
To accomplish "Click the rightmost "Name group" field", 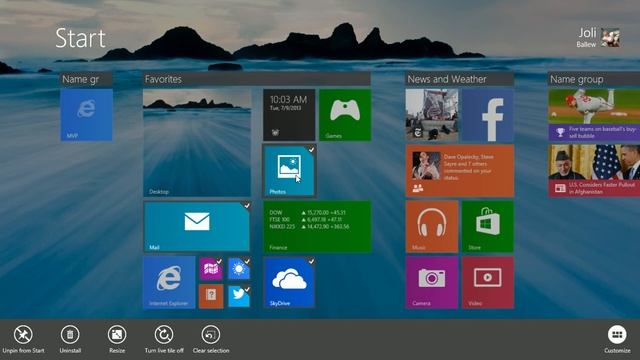I will click(x=594, y=79).
